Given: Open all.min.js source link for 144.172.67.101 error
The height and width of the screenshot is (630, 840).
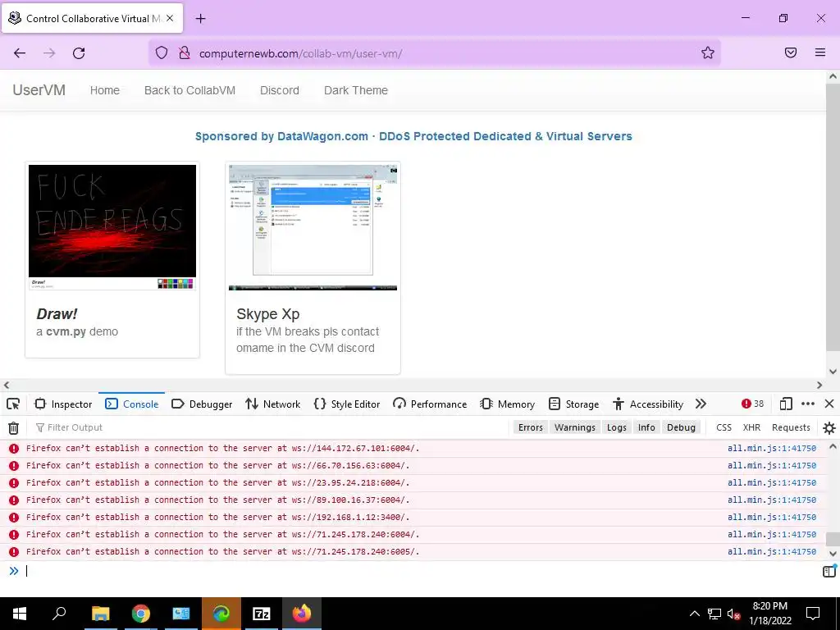Looking at the screenshot, I should pos(771,449).
